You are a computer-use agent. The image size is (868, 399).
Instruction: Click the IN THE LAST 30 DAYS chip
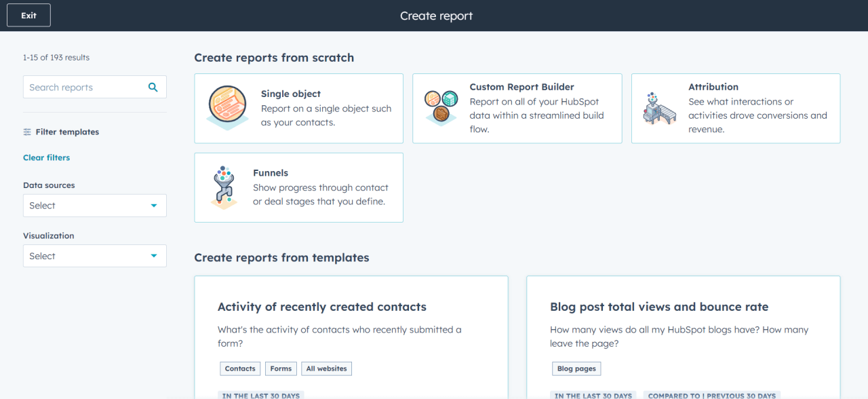tap(260, 395)
